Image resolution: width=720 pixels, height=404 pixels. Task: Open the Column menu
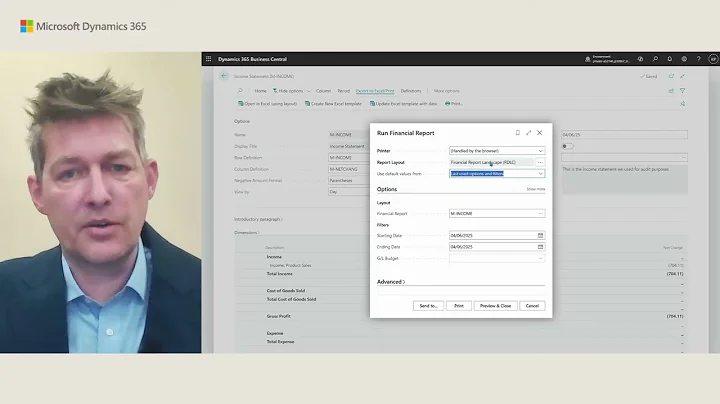pos(323,91)
